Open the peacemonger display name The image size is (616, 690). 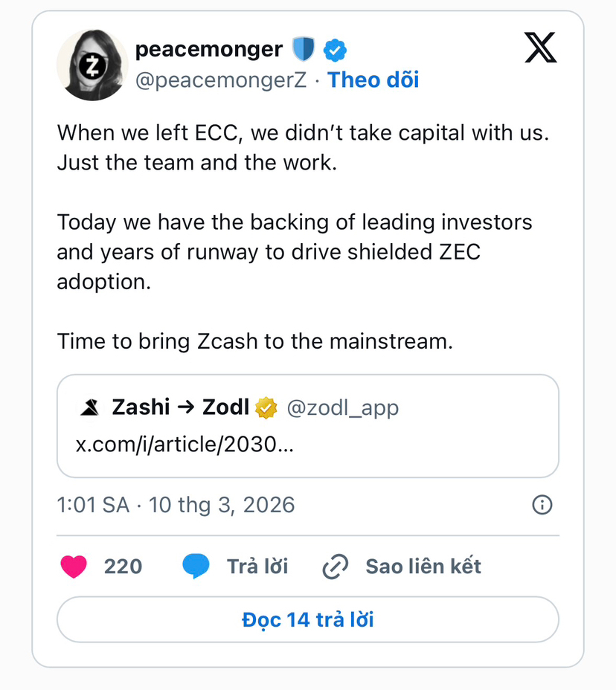click(x=208, y=50)
